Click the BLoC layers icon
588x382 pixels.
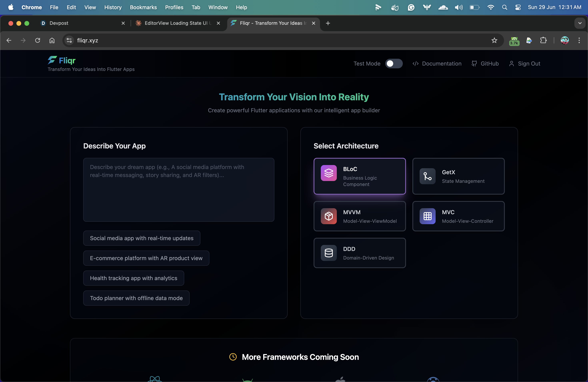(329, 173)
